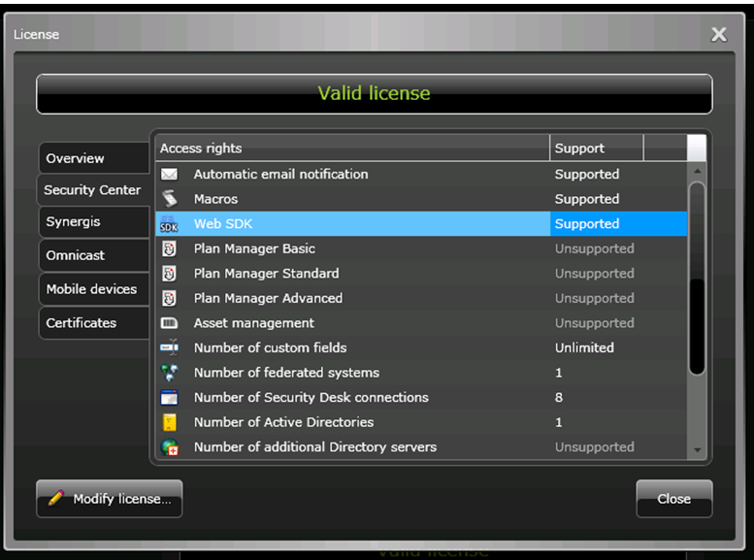
Task: Go to the Mobile devices tab
Action: [x=92, y=289]
